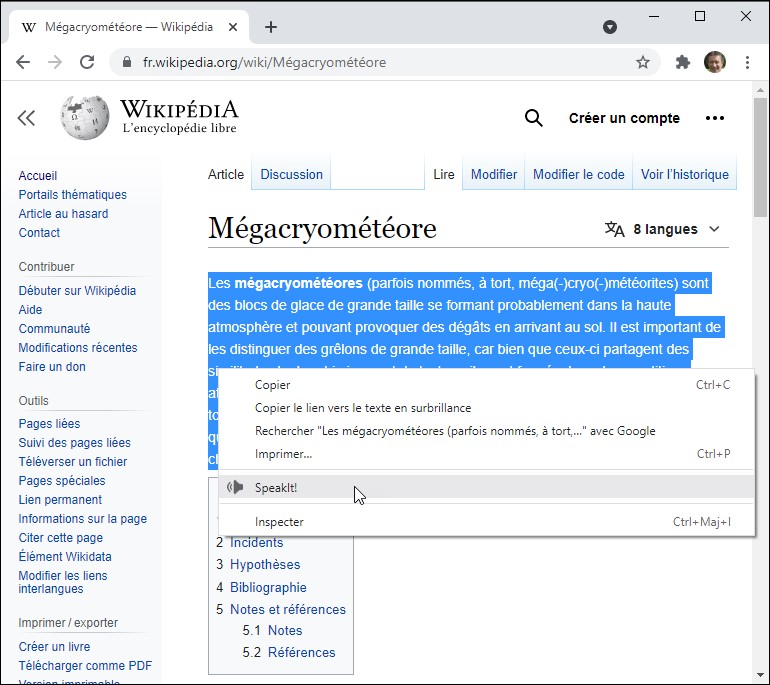The image size is (770, 685).
Task: Choose SpeakIt! from the context menu
Action: pos(276,487)
